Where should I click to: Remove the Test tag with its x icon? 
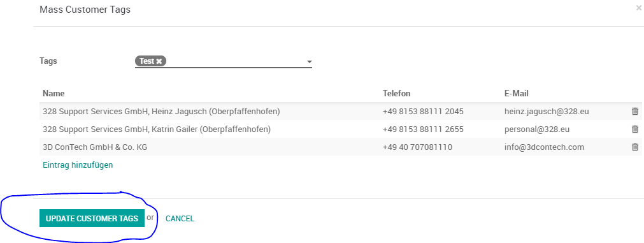(x=159, y=61)
